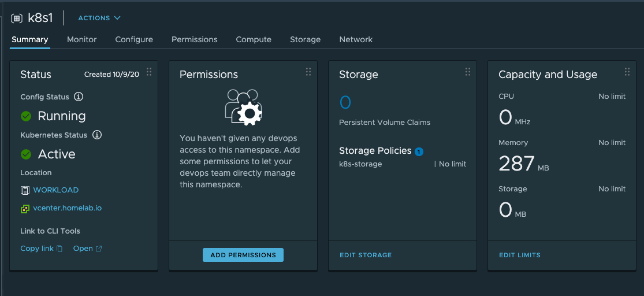Image resolution: width=644 pixels, height=296 pixels.
Task: Open the EDIT LIMITS link
Action: pos(520,255)
